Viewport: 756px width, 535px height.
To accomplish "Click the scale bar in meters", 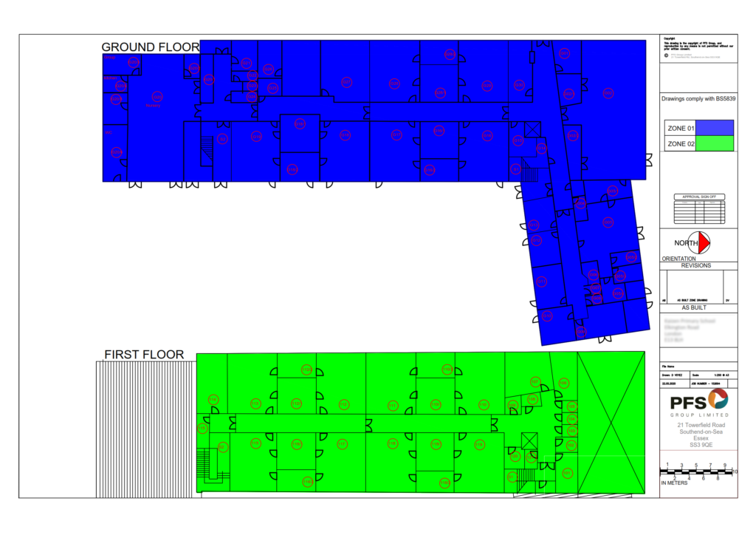I will (698, 472).
